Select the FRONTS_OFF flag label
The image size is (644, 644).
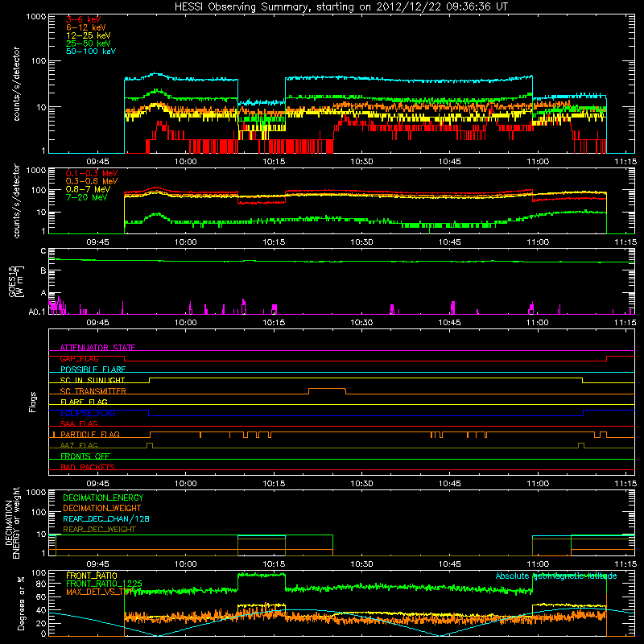tap(85, 456)
